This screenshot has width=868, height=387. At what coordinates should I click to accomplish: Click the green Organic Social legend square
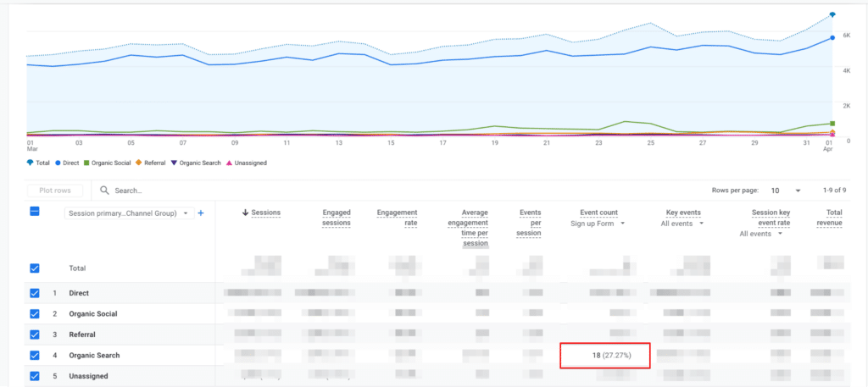(x=86, y=163)
